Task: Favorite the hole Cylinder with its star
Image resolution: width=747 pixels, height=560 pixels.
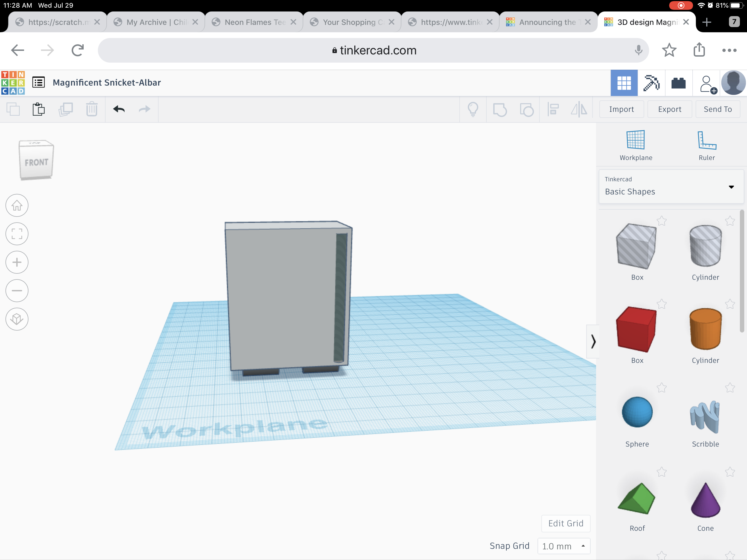Action: (x=730, y=221)
